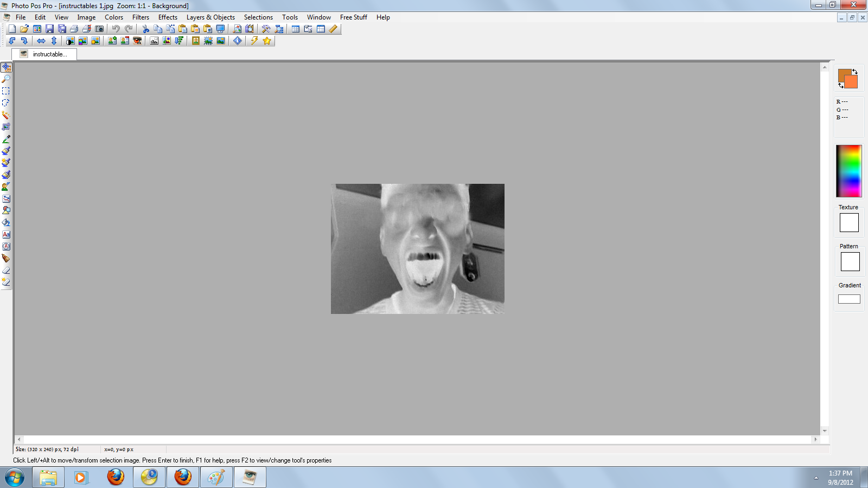Image resolution: width=868 pixels, height=488 pixels.
Task: Open the brightness and contrast adjustment icon
Action: pyautogui.click(x=71, y=41)
